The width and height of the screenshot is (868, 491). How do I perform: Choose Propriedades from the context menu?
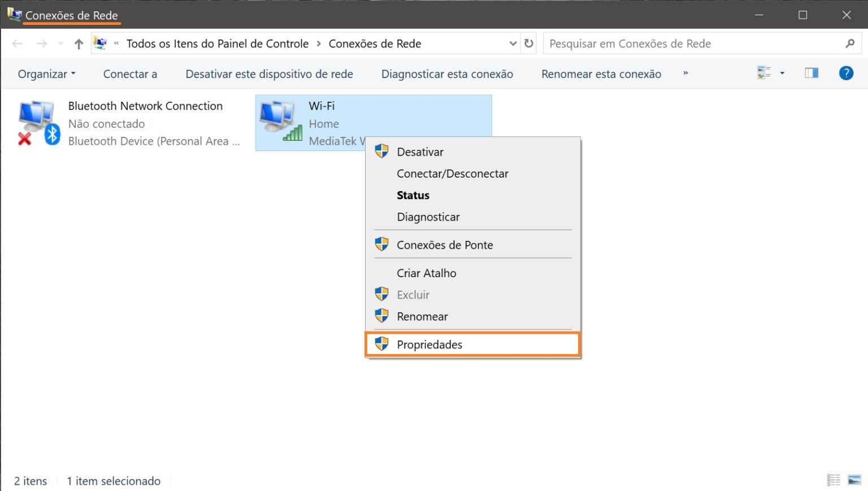tap(429, 344)
